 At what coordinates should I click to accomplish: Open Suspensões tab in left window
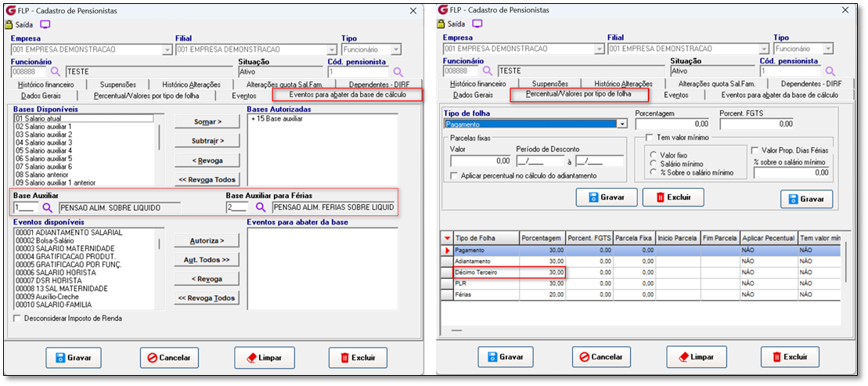(x=118, y=85)
